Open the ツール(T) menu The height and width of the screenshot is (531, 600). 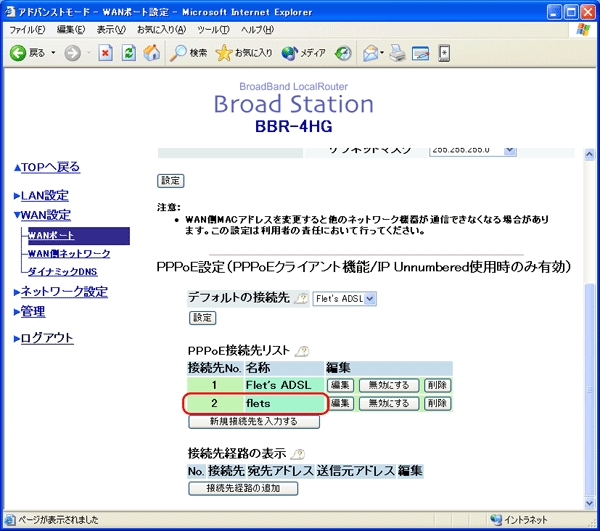click(213, 29)
